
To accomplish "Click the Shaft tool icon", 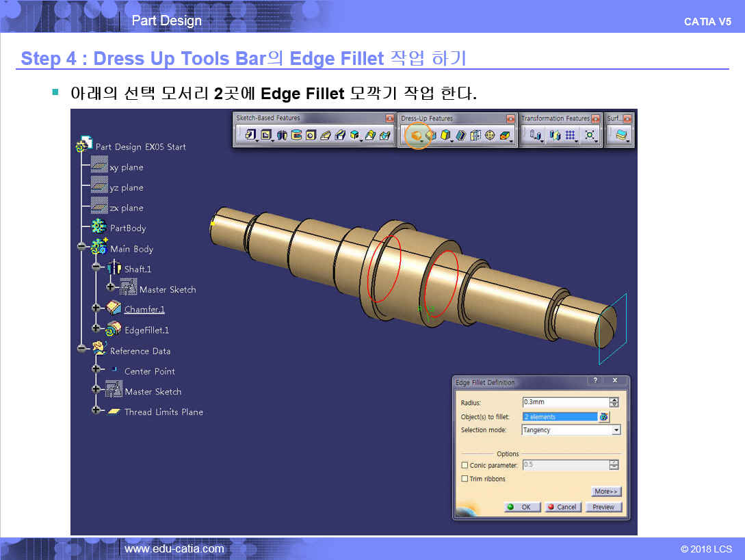I will coord(282,135).
